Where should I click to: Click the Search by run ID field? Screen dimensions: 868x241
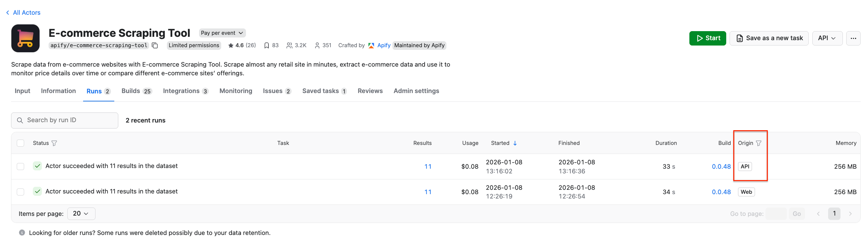pyautogui.click(x=65, y=120)
